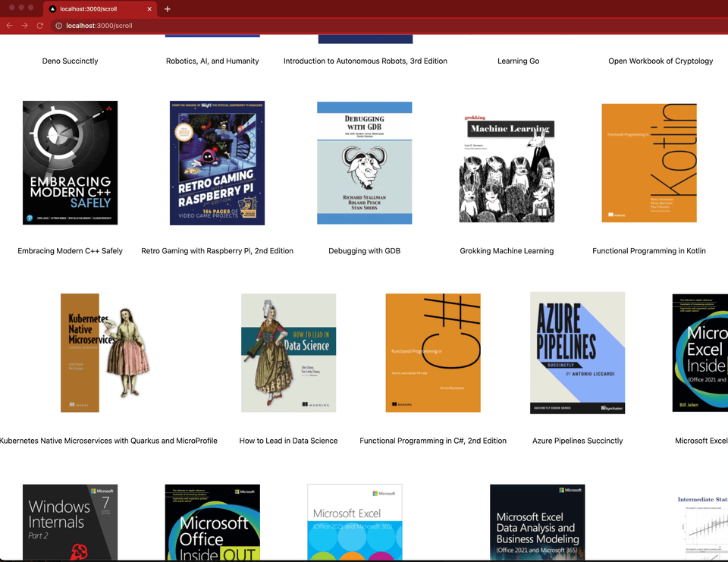
Task: Select the white Microsoft Excel cover
Action: [355, 522]
